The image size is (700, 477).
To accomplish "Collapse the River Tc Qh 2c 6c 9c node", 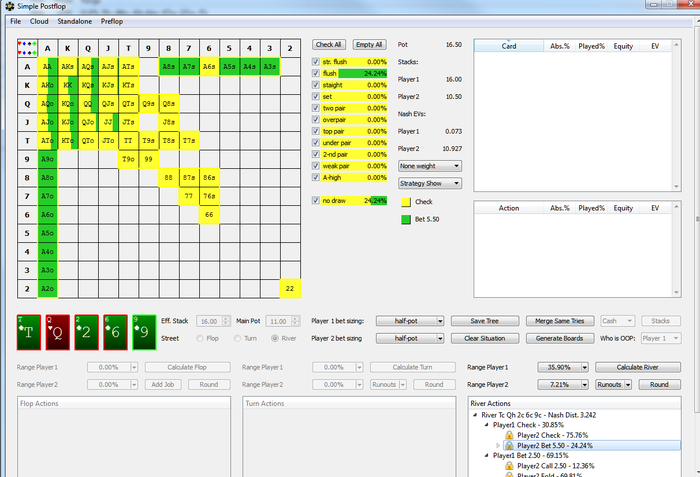I will (475, 415).
